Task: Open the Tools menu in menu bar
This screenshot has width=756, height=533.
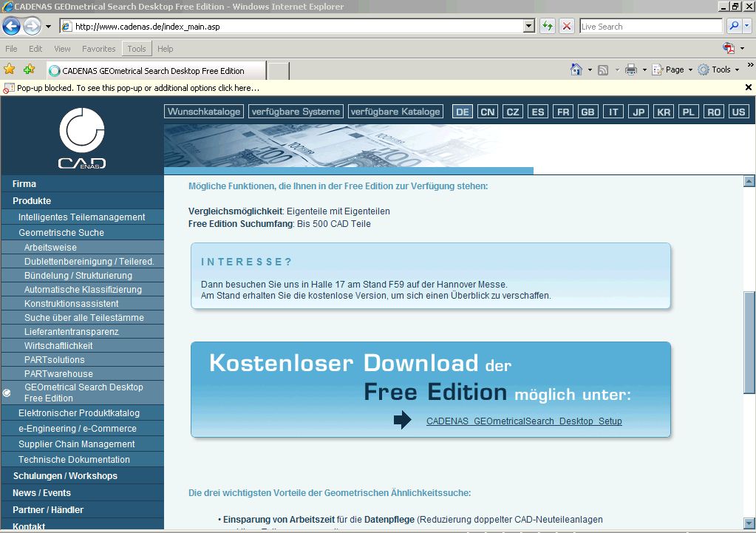Action: pos(137,49)
